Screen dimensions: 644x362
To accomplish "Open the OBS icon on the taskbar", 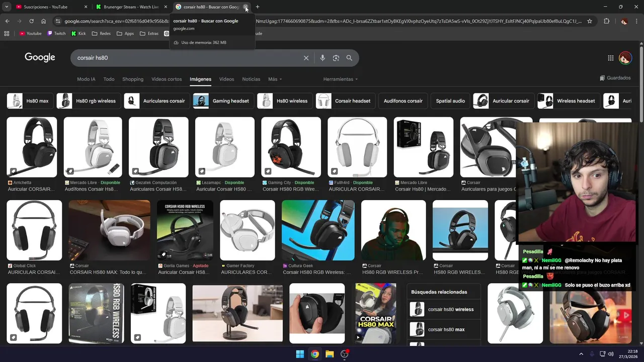I will click(x=345, y=354).
